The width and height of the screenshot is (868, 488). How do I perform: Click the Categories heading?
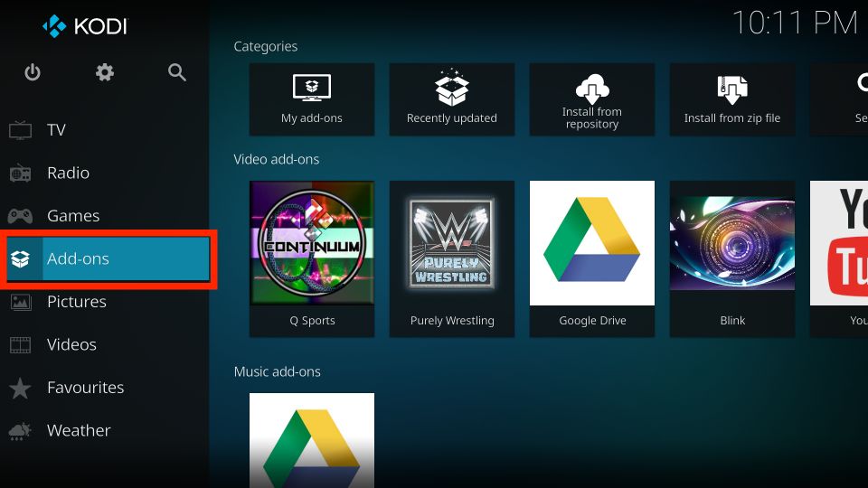[x=266, y=46]
